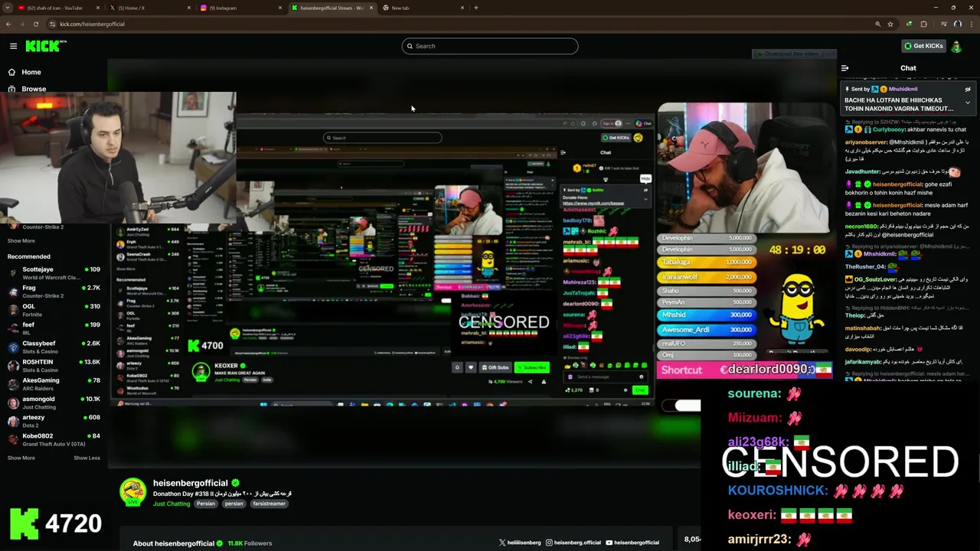Bookmark this page with the star icon
This screenshot has height=551, width=980.
coord(890,24)
